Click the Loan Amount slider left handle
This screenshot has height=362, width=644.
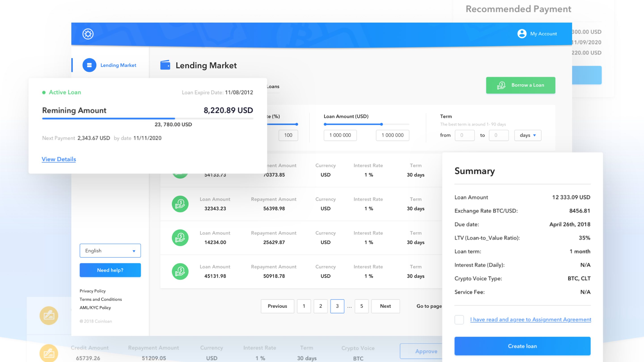[325, 124]
